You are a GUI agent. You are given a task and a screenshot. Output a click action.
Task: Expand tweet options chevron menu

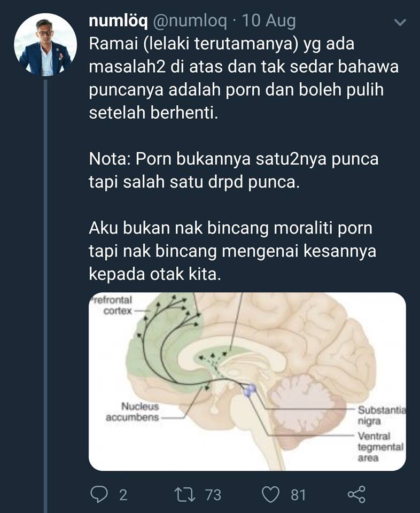coord(400,22)
